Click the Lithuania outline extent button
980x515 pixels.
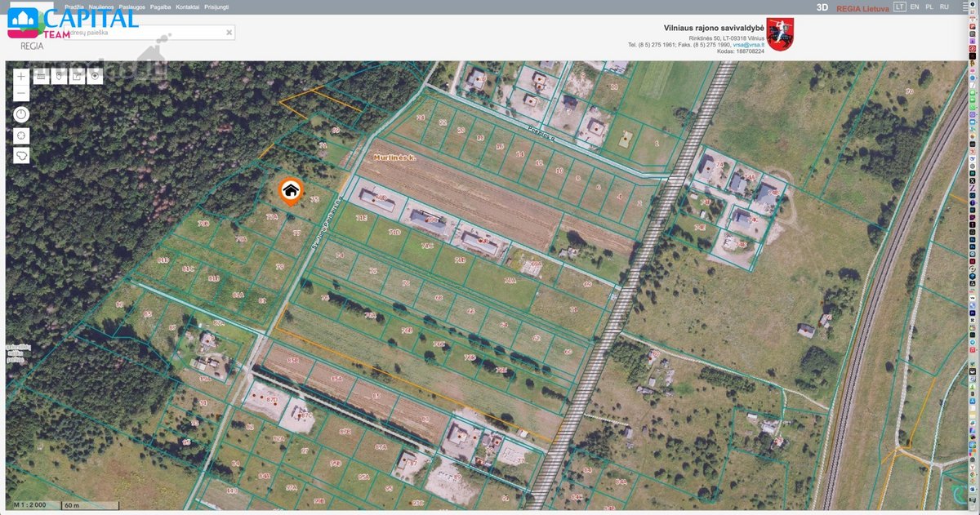pos(21,155)
